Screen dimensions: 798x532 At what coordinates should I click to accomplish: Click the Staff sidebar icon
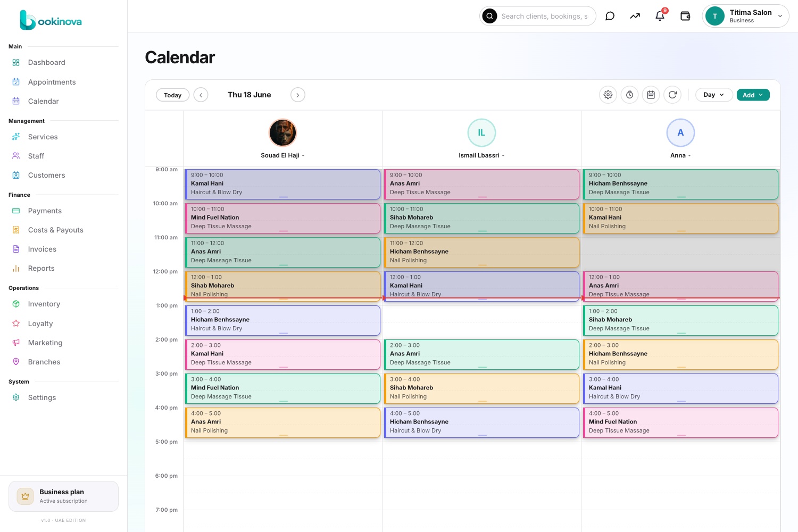coord(16,156)
